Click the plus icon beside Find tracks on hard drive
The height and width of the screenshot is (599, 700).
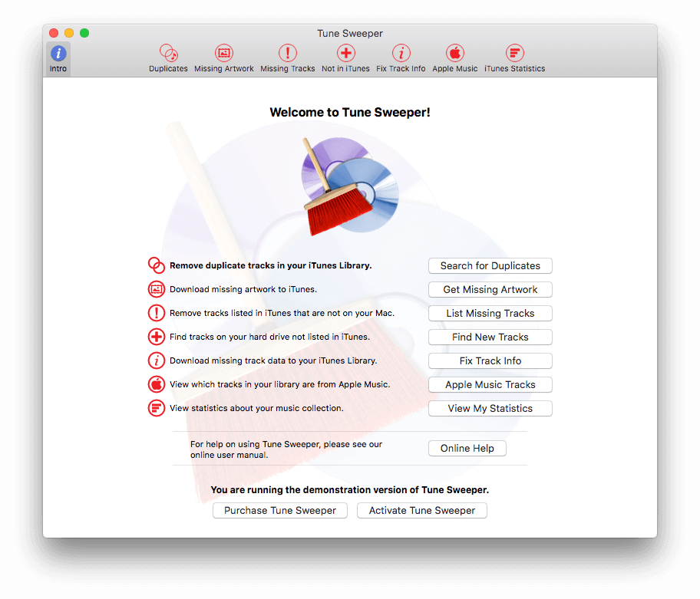click(x=157, y=336)
